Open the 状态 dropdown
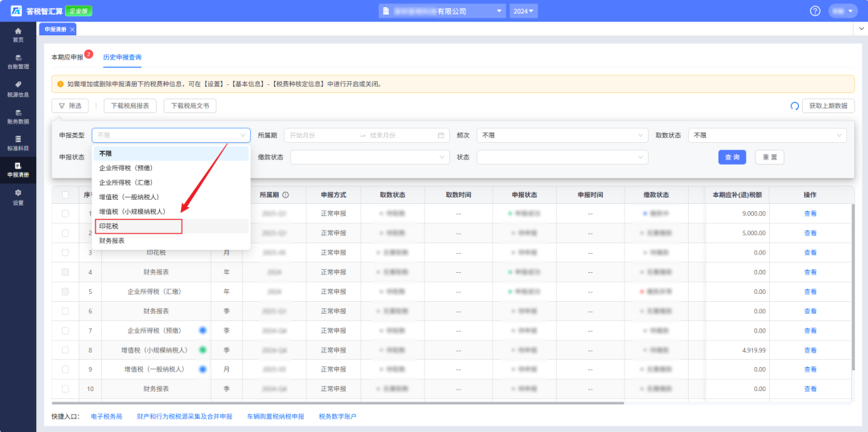Screen dimensions: 868x432 [562, 157]
